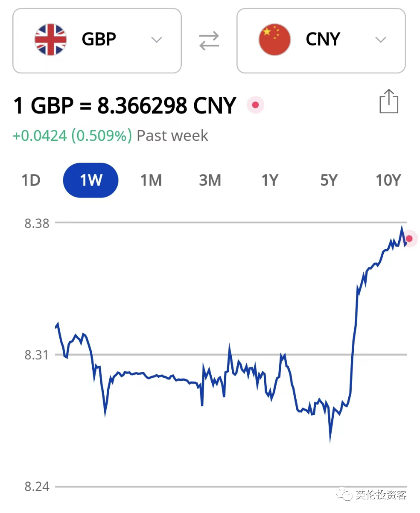Tap the red live indicator beside the rate
This screenshot has height=513, width=420.
tap(255, 105)
